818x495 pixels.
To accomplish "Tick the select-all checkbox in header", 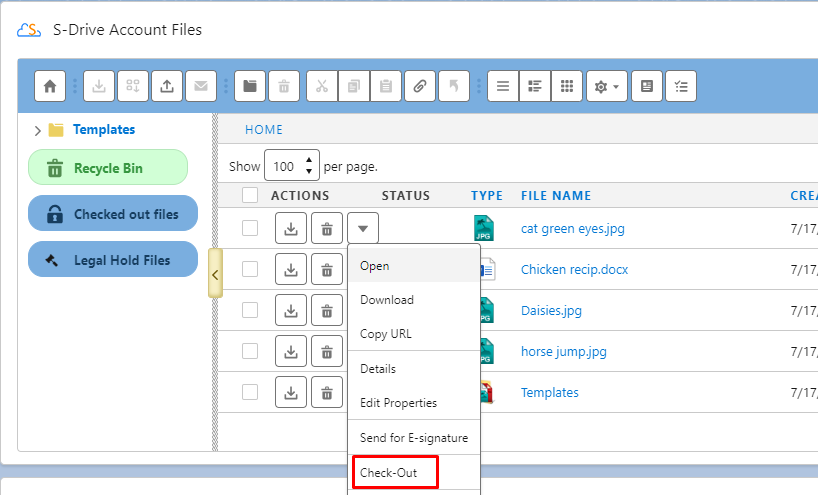I will (250, 196).
